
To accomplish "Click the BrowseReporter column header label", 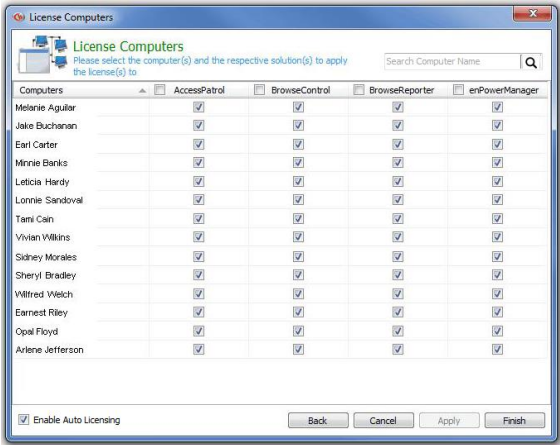I will 401,90.
